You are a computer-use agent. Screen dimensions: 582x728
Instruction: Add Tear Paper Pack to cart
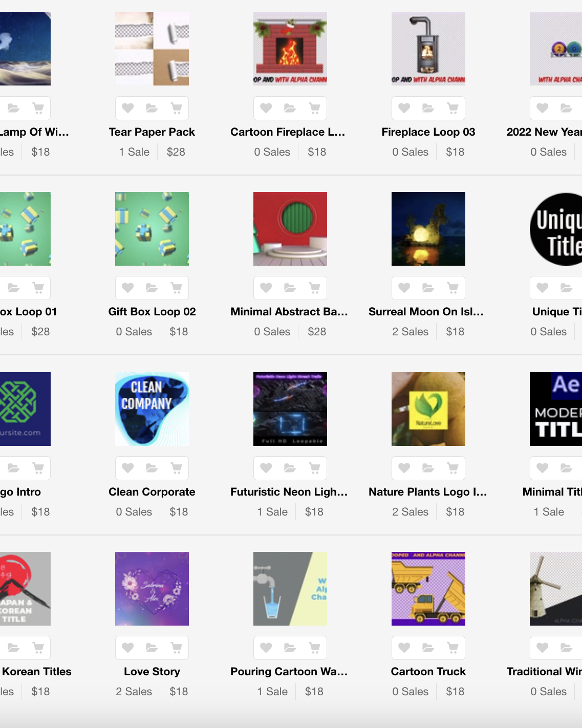click(177, 108)
